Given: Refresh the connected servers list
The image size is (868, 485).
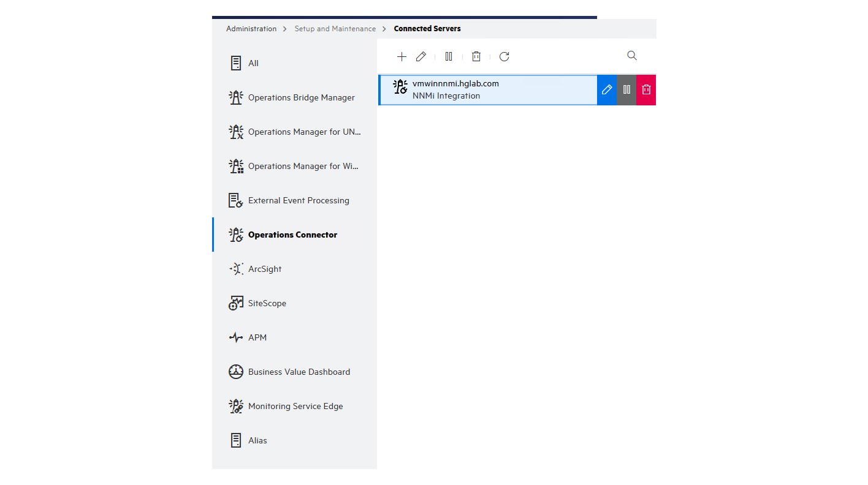Looking at the screenshot, I should coord(504,56).
